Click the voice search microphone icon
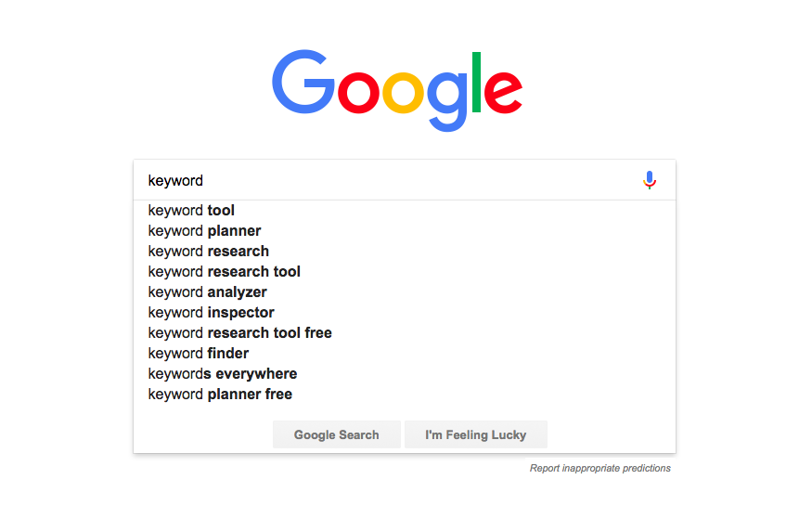Viewport: 812px width, 505px height. click(x=650, y=180)
